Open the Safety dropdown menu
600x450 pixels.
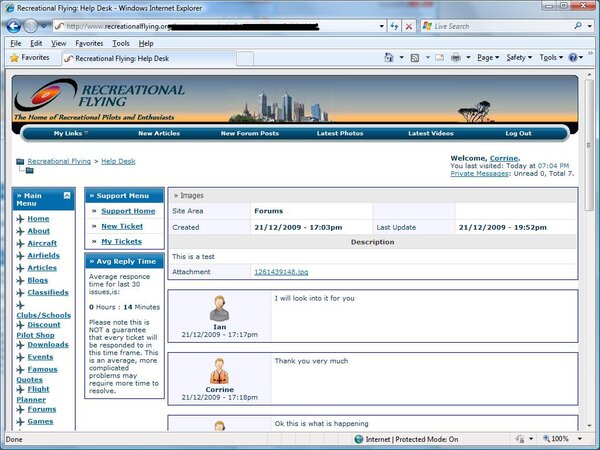[x=518, y=58]
